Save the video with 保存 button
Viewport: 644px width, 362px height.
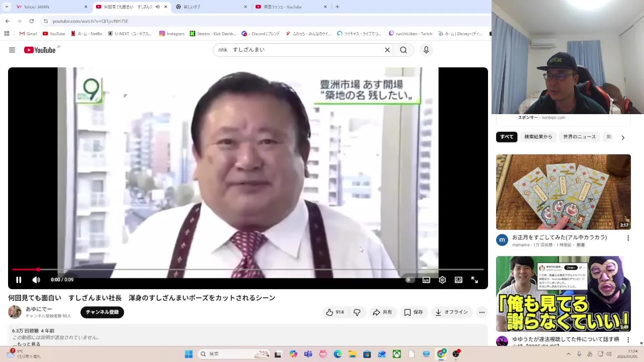click(414, 312)
